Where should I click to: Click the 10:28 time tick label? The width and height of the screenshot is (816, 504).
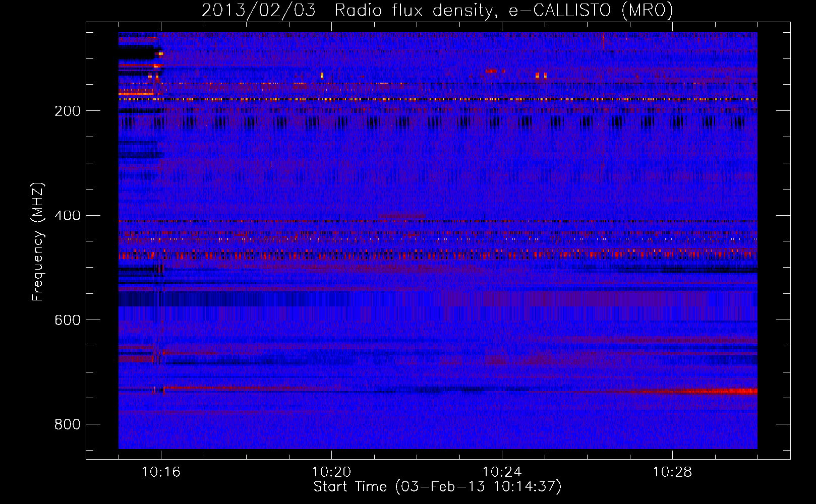(672, 472)
